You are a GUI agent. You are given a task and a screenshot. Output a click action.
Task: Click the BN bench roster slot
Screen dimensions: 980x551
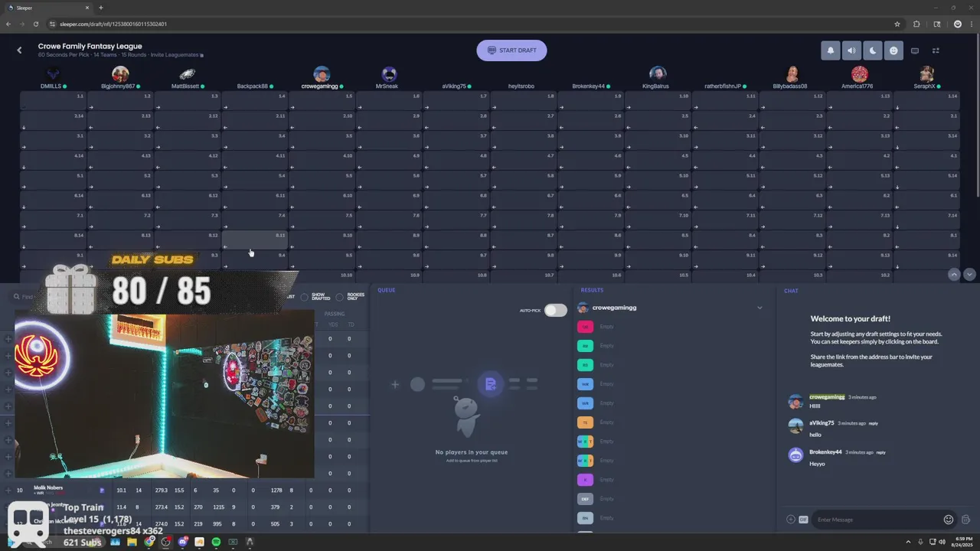click(x=585, y=518)
